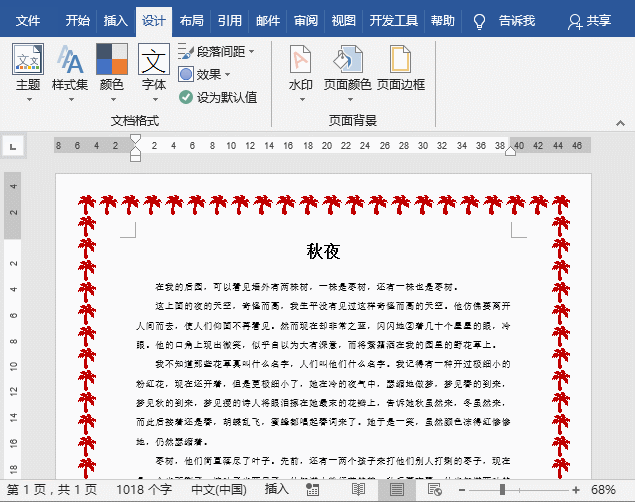Click the 秋夜 document title
635x502 pixels.
[323, 251]
